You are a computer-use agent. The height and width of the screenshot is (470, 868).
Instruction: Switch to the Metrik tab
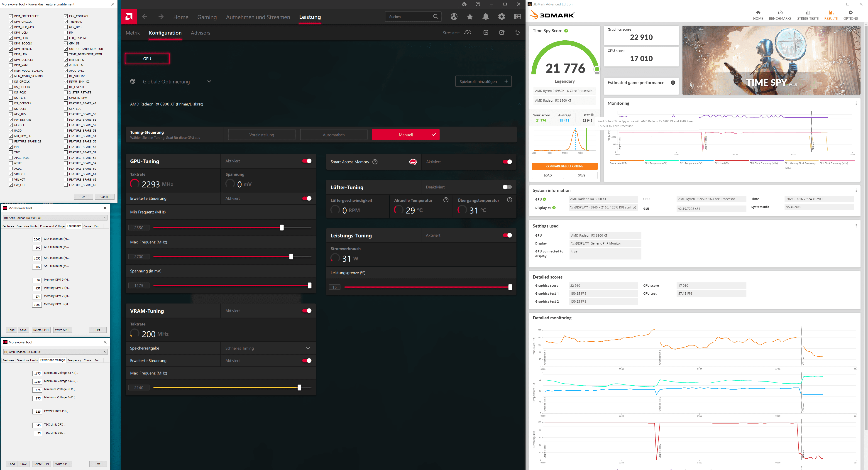click(132, 33)
